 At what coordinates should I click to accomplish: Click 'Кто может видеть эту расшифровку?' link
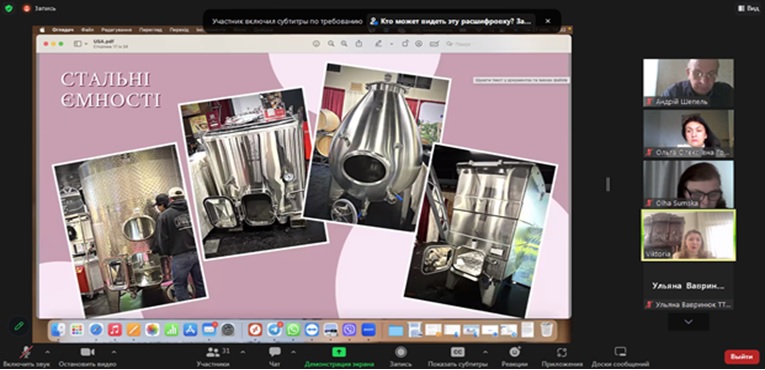(450, 21)
